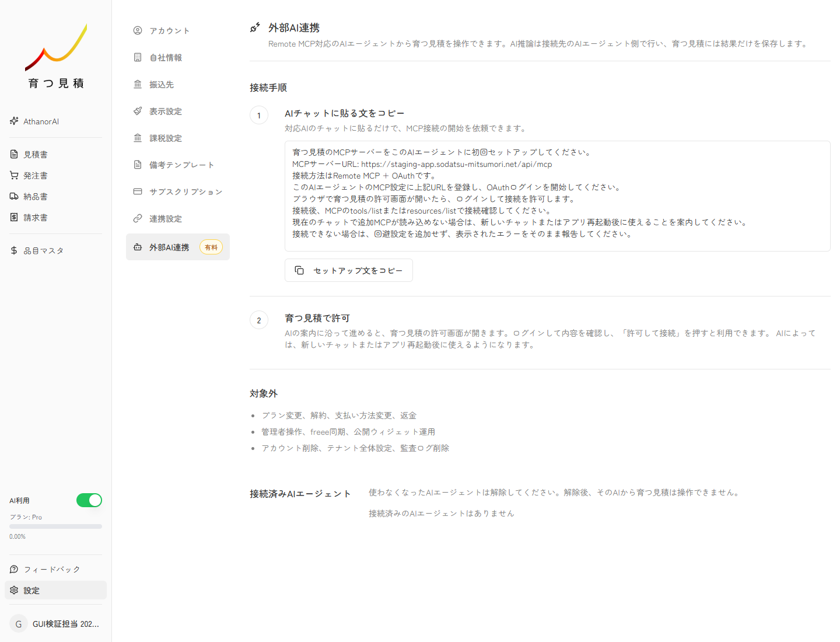The image size is (840, 642).
Task: Open the 納品書 section
Action: pyautogui.click(x=36, y=196)
